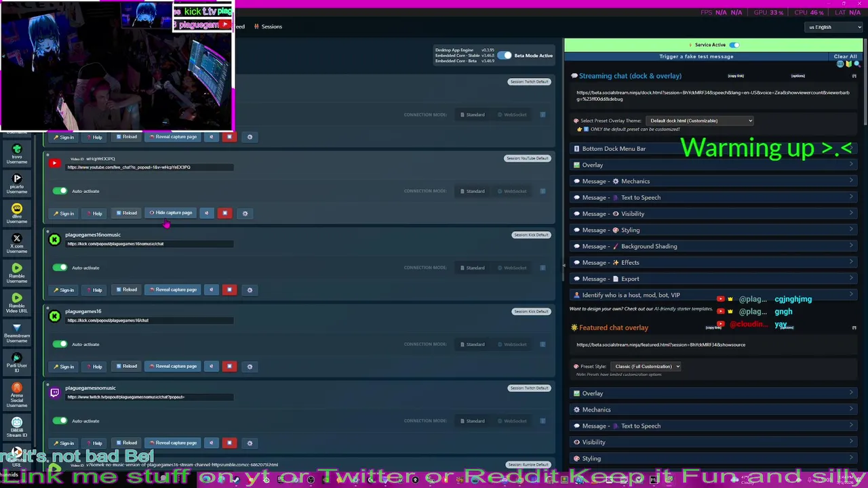This screenshot has height=488, width=868.
Task: Toggle the Service Active switch
Action: click(734, 45)
